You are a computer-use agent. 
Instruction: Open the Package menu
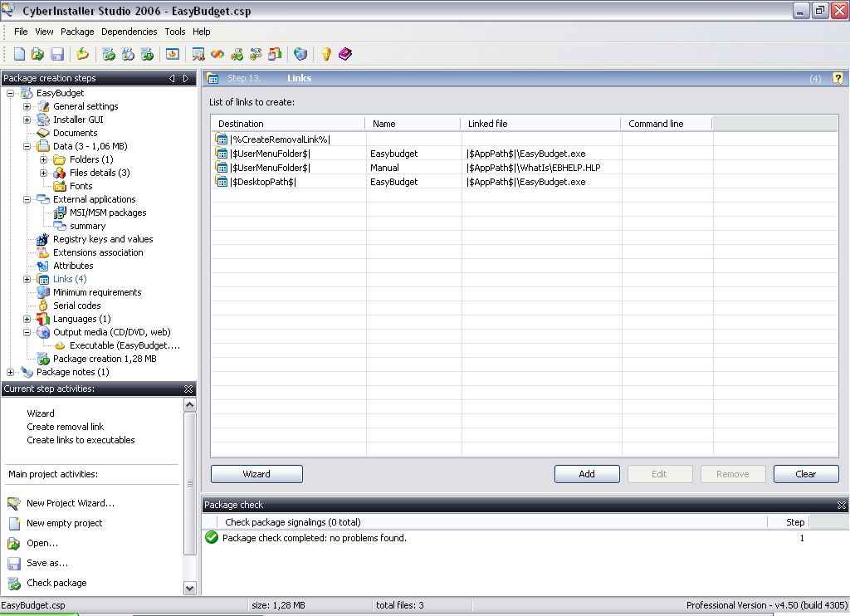tap(77, 32)
